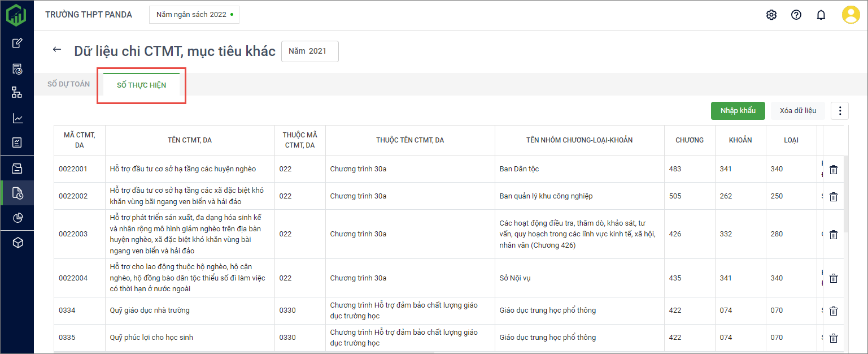Image resolution: width=868 pixels, height=354 pixels.
Task: Open the line chart icon in the sidebar
Action: pyautogui.click(x=18, y=118)
